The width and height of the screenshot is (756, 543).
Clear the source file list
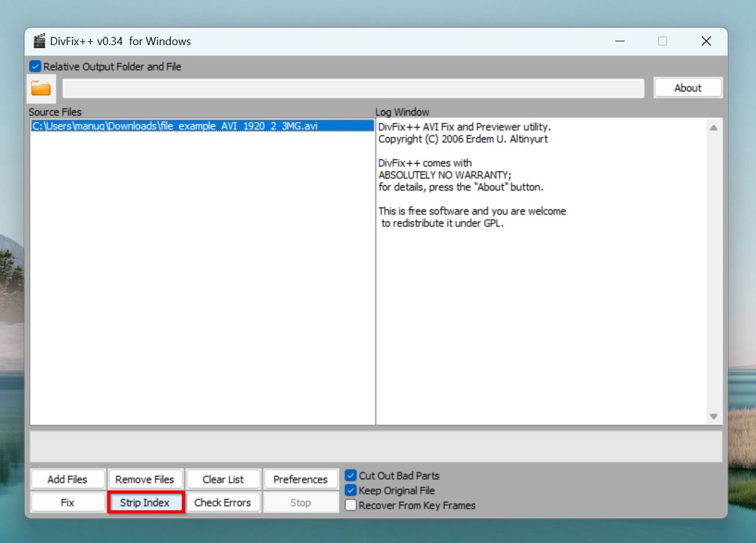[x=223, y=479]
